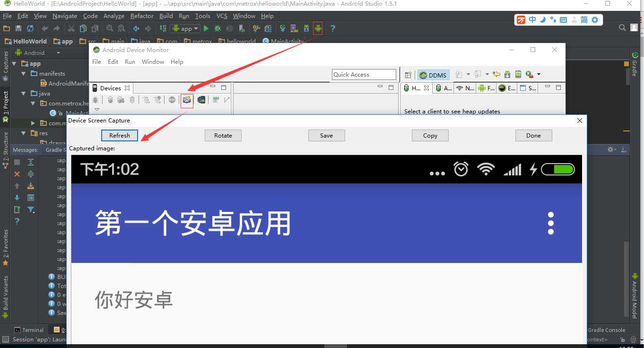Open the Gradle side panel tab

click(635, 64)
